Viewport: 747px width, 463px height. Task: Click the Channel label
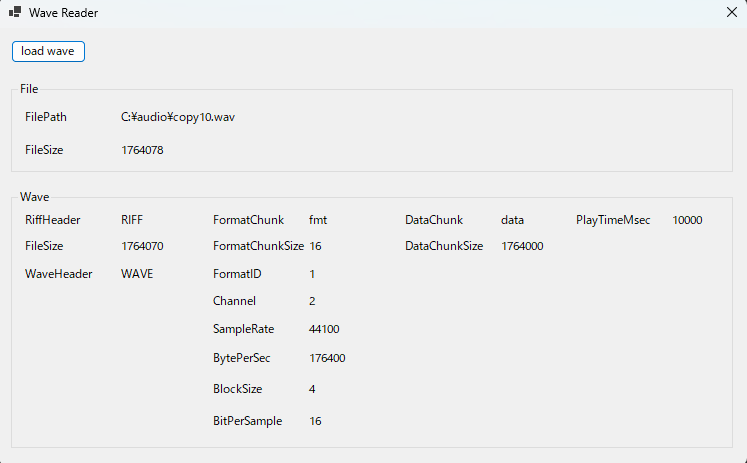(x=234, y=301)
